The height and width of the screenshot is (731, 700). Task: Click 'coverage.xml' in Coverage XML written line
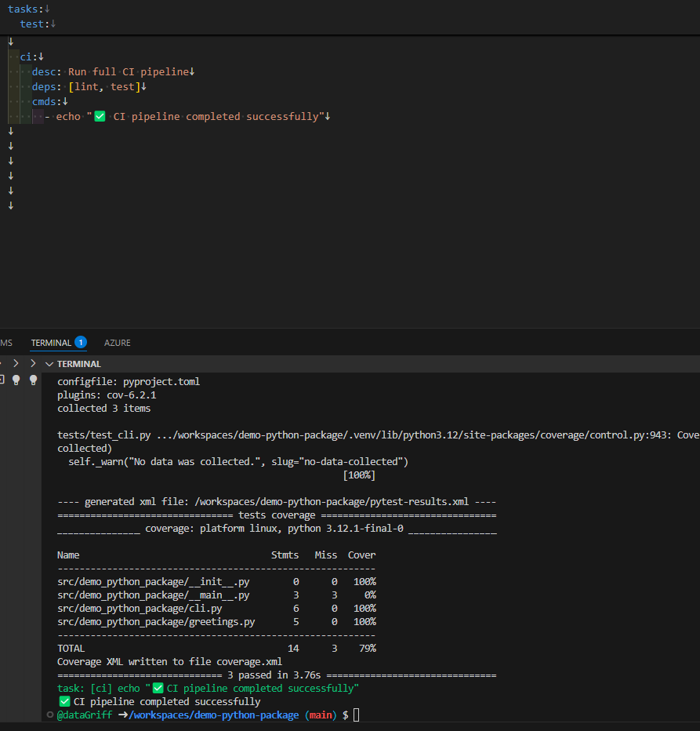249,662
